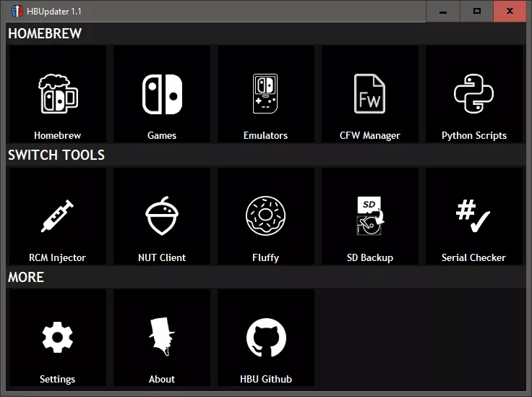Open Settings gear icon
The width and height of the screenshot is (532, 397).
point(57,338)
